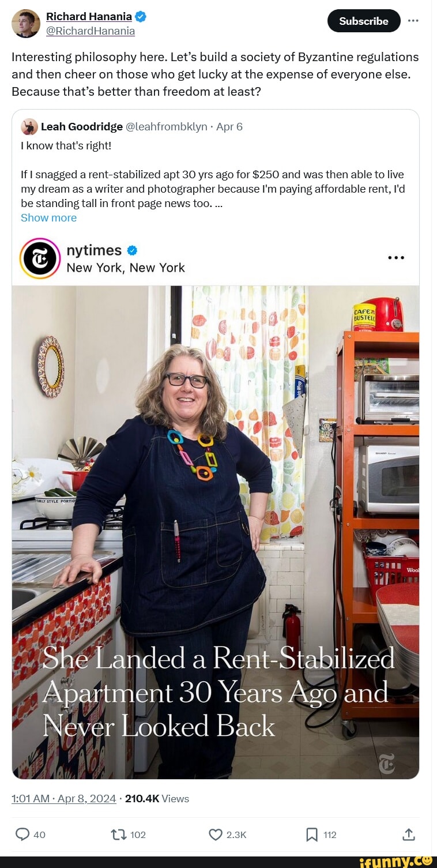Open the @RichardHanania handle link
Image resolution: width=437 pixels, height=868 pixels.
coord(91,31)
